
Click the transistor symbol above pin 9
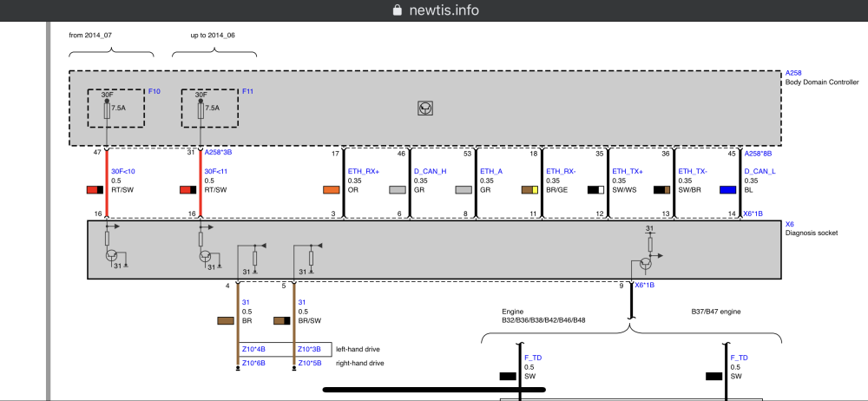click(646, 263)
